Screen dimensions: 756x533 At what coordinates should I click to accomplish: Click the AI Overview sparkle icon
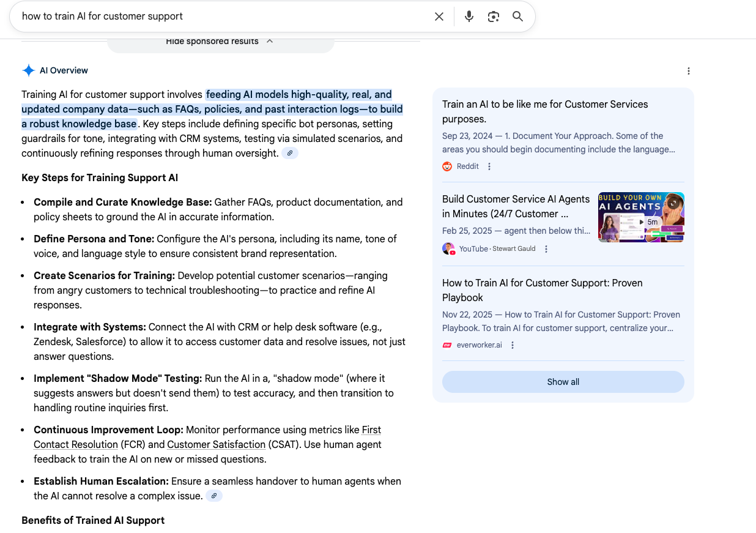coord(28,70)
